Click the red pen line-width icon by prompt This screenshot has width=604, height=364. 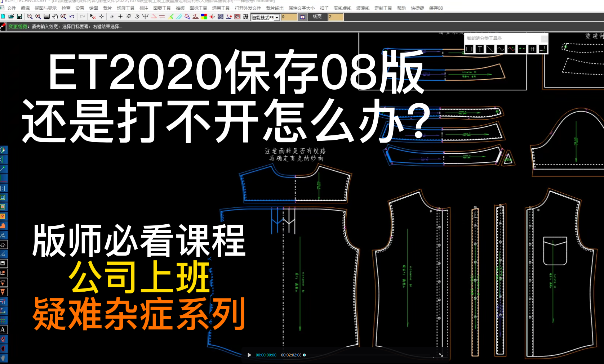click(x=3, y=26)
